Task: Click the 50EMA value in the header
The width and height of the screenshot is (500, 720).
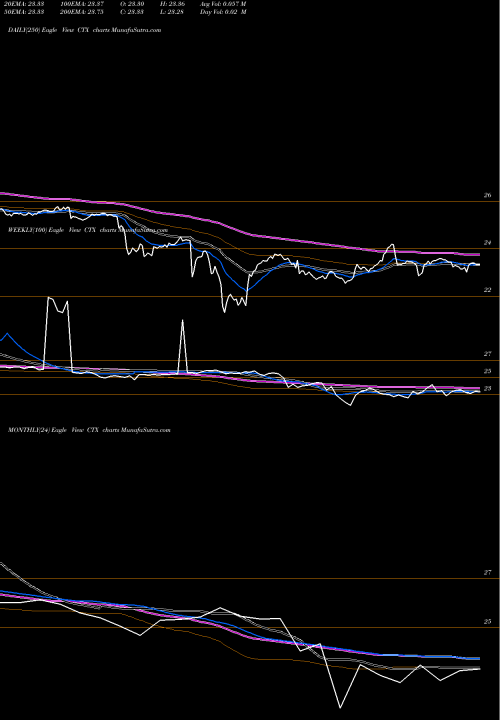Action: click(x=24, y=12)
